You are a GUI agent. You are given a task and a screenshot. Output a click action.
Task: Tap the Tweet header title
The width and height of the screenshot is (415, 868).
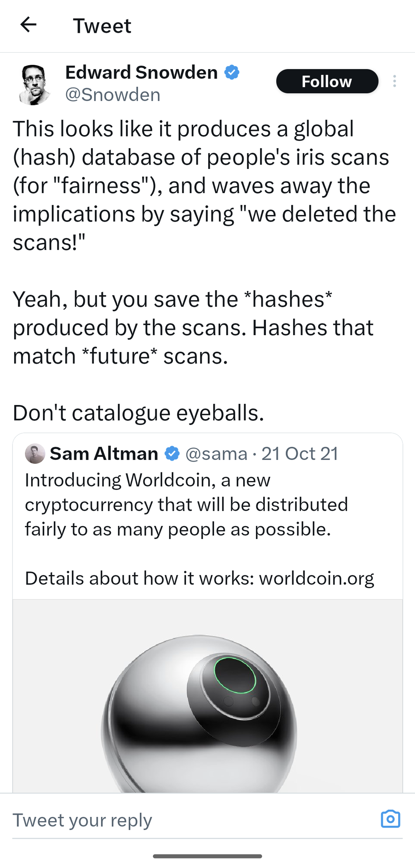pyautogui.click(x=102, y=26)
